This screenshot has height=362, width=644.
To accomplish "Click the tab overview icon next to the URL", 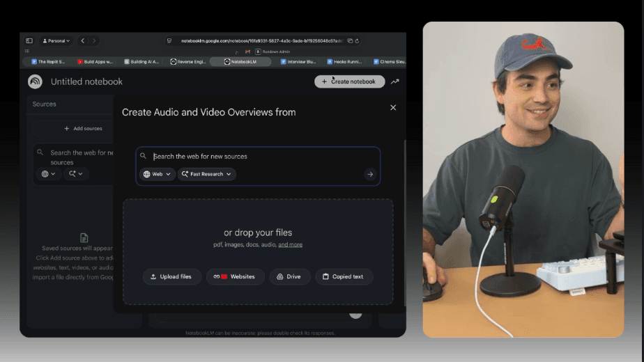I will pos(350,40).
